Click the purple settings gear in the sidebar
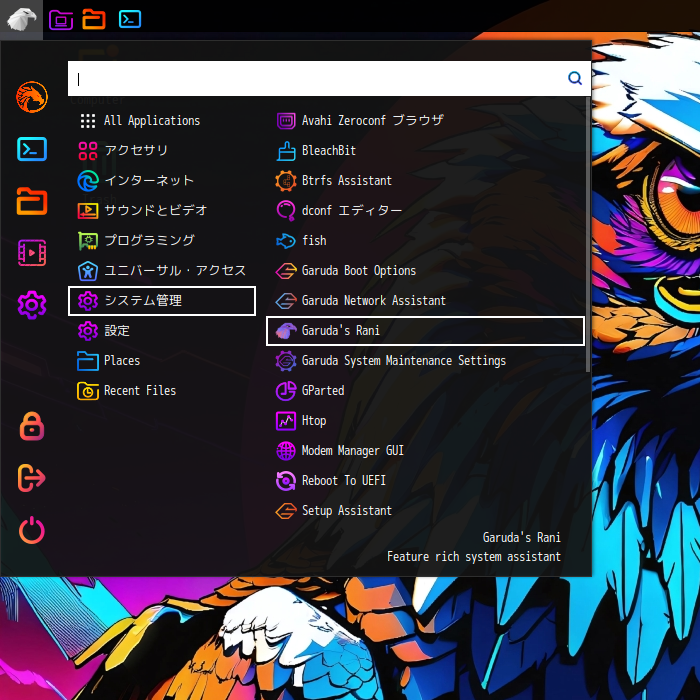 pos(32,305)
